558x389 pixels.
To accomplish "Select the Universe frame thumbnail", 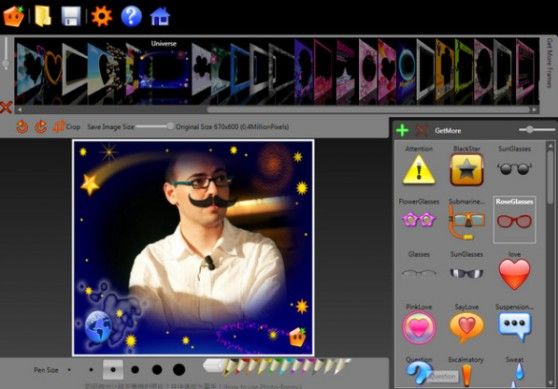I will pyautogui.click(x=164, y=69).
